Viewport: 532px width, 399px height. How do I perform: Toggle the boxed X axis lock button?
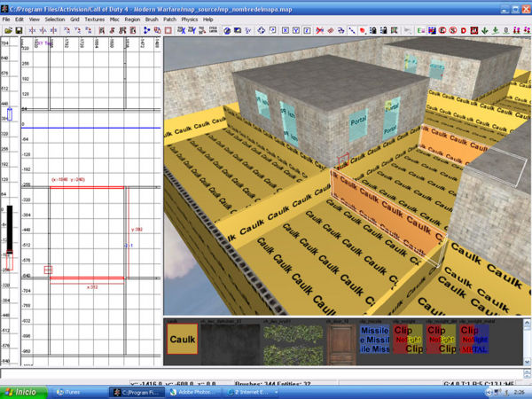click(x=286, y=30)
